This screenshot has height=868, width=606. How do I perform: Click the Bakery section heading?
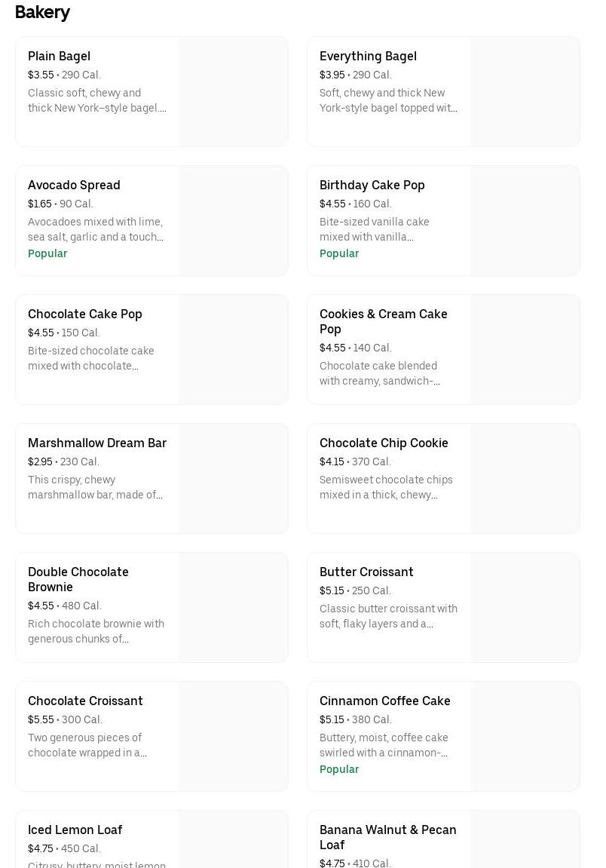[42, 12]
